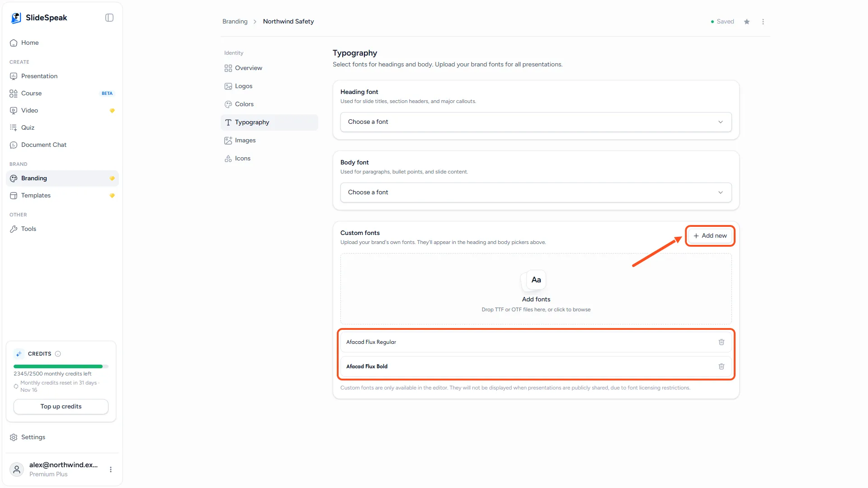
Task: Select the Typography tab
Action: click(269, 122)
